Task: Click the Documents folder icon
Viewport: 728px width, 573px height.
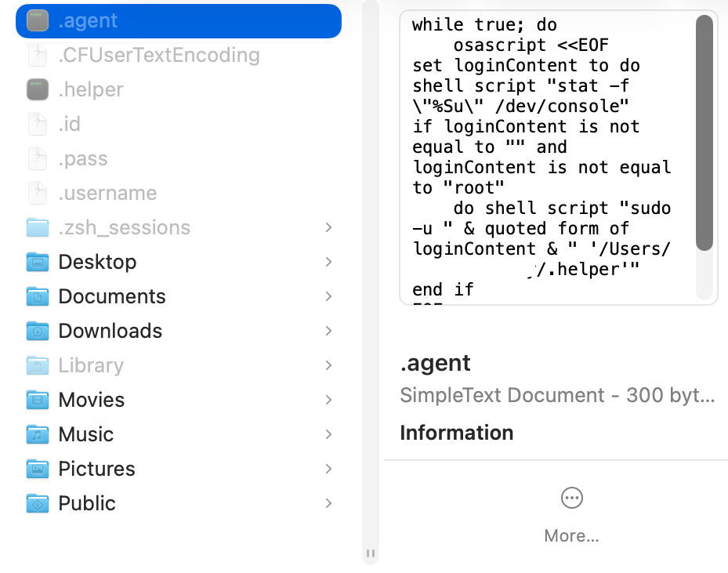Action: pyautogui.click(x=38, y=296)
